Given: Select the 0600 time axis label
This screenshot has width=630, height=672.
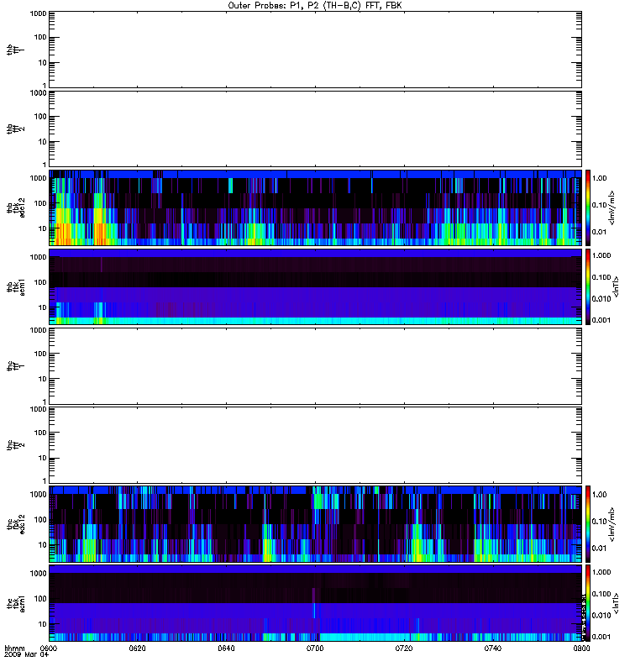Looking at the screenshot, I should [x=49, y=648].
